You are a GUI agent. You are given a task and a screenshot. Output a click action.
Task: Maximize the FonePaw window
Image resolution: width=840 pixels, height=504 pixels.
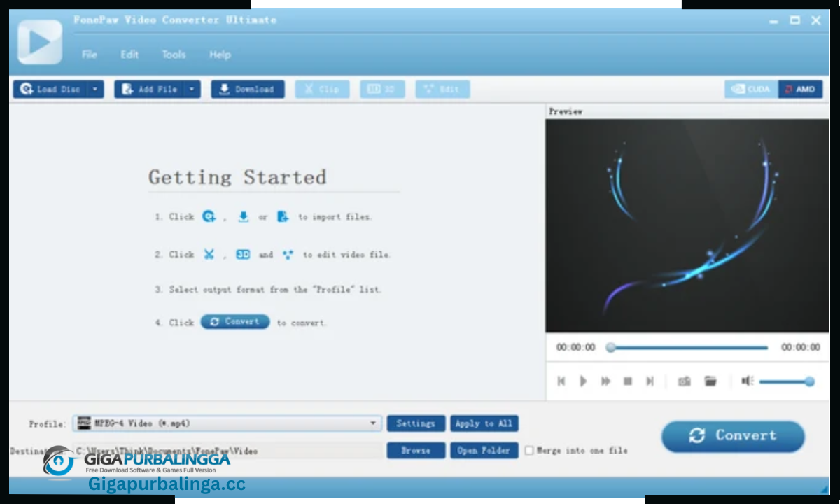tap(795, 20)
